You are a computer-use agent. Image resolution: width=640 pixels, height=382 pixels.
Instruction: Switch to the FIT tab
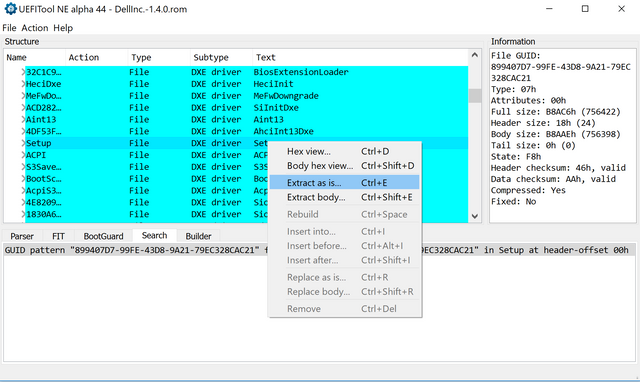point(58,236)
